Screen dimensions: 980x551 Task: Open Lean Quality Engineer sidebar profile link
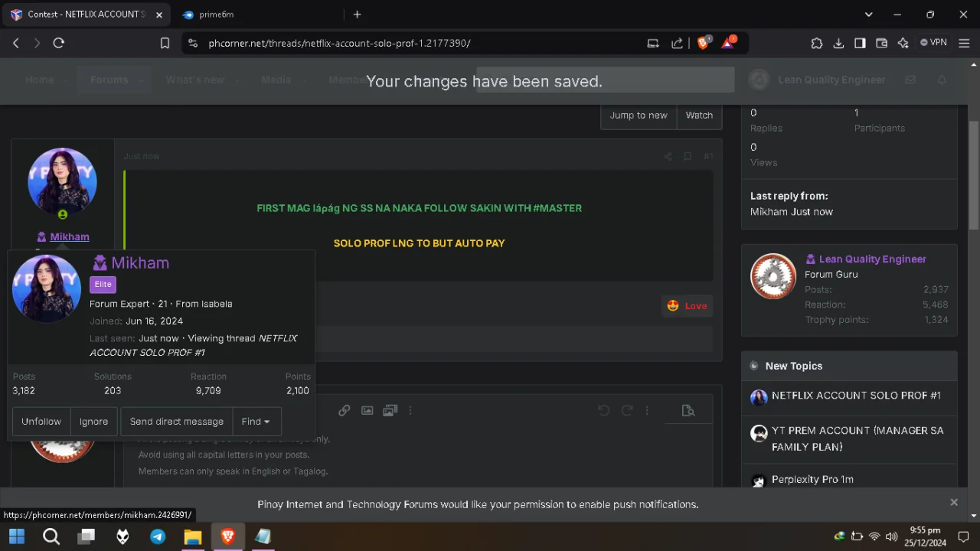(x=873, y=259)
